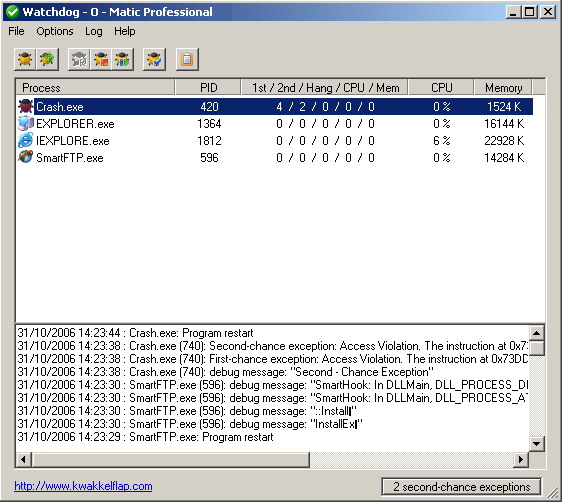Click the 4 / 2 / 0 / 0 / 0 counters

coord(325,107)
